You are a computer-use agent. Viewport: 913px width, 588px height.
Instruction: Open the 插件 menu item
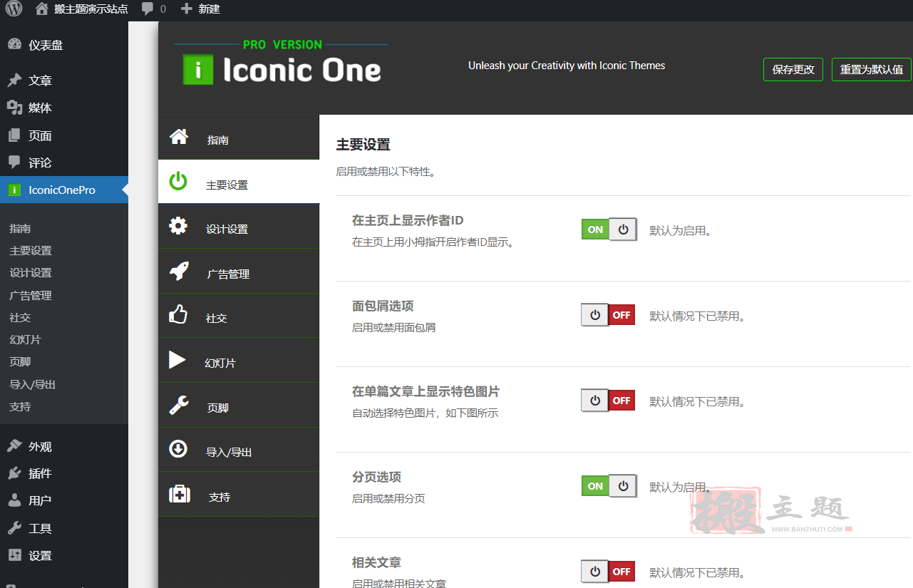click(64, 473)
